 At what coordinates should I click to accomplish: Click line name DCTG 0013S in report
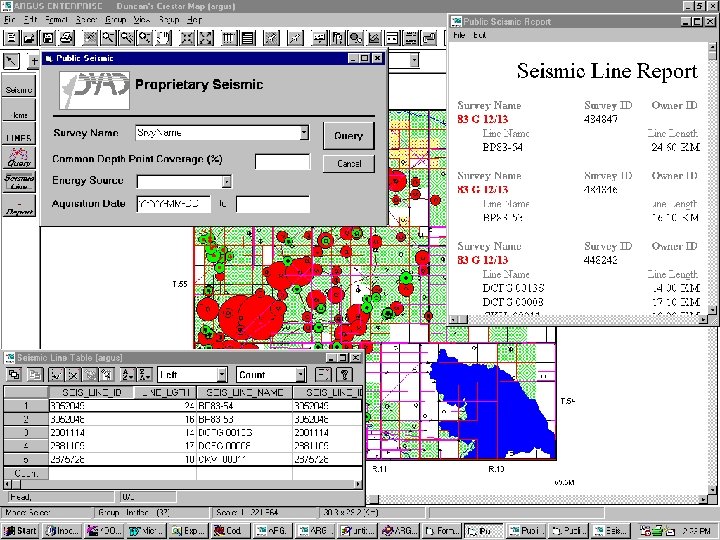pos(513,288)
